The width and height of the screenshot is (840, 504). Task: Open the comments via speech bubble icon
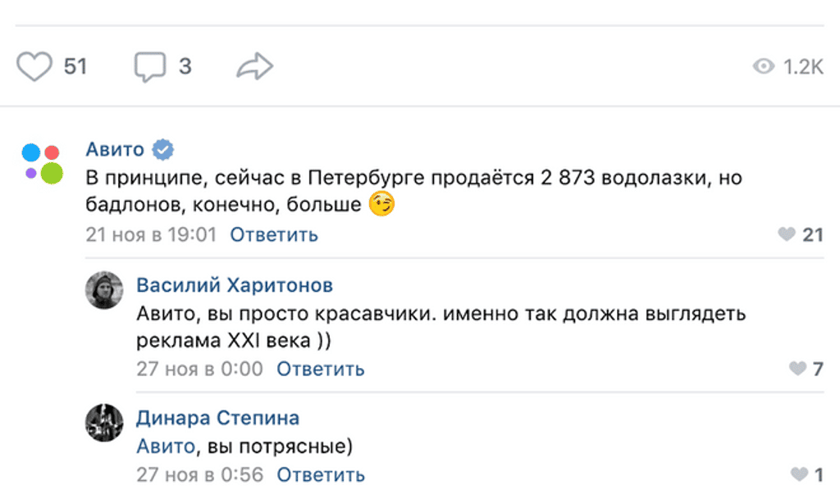(149, 67)
